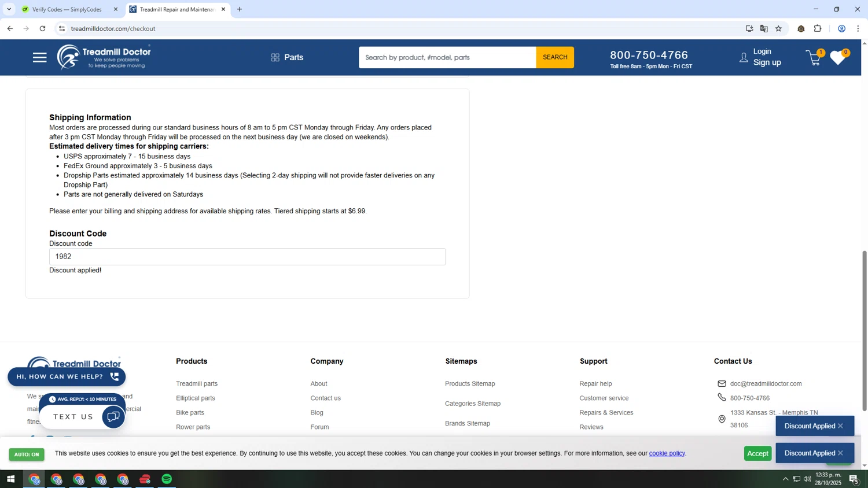Open the wishlist heart icon
The height and width of the screenshot is (488, 868).
point(838,58)
